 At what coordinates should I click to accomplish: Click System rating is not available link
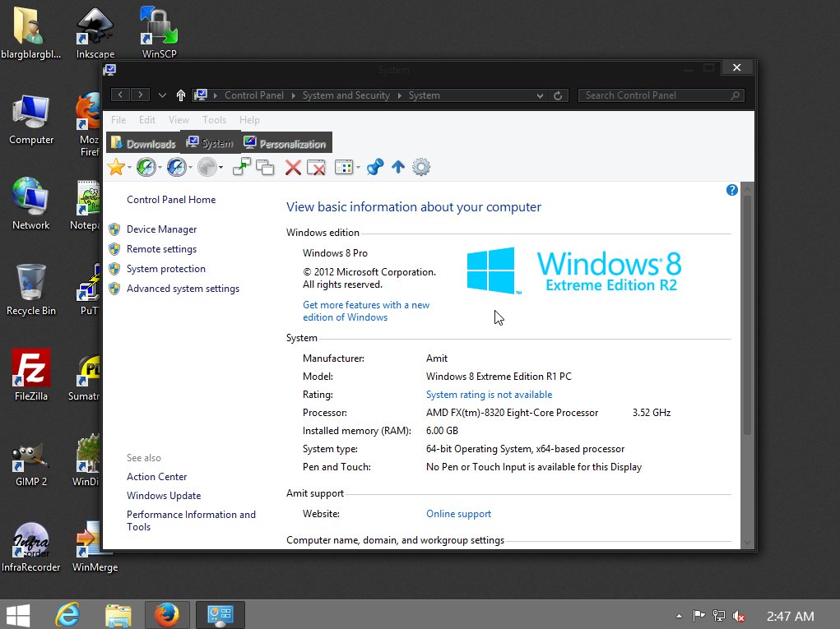click(x=489, y=395)
